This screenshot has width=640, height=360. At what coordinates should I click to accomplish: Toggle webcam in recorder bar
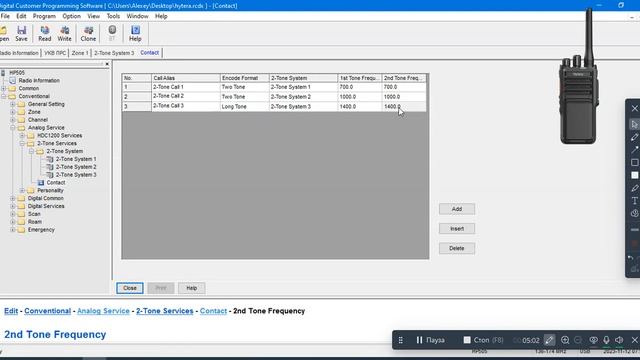pos(593,340)
